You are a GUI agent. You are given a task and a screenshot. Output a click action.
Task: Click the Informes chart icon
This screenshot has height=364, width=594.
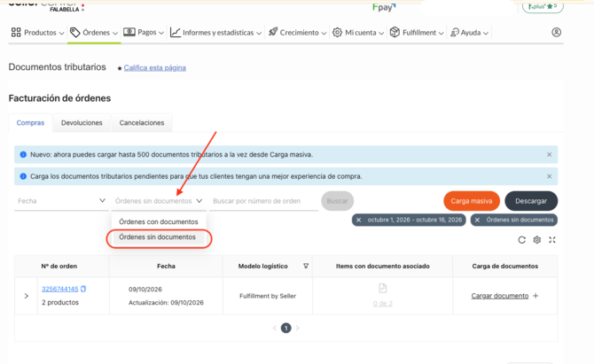tap(175, 33)
